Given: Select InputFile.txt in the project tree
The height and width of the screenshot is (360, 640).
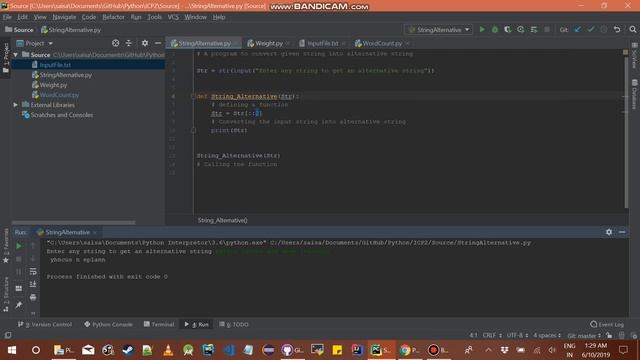Looking at the screenshot, I should (x=55, y=65).
